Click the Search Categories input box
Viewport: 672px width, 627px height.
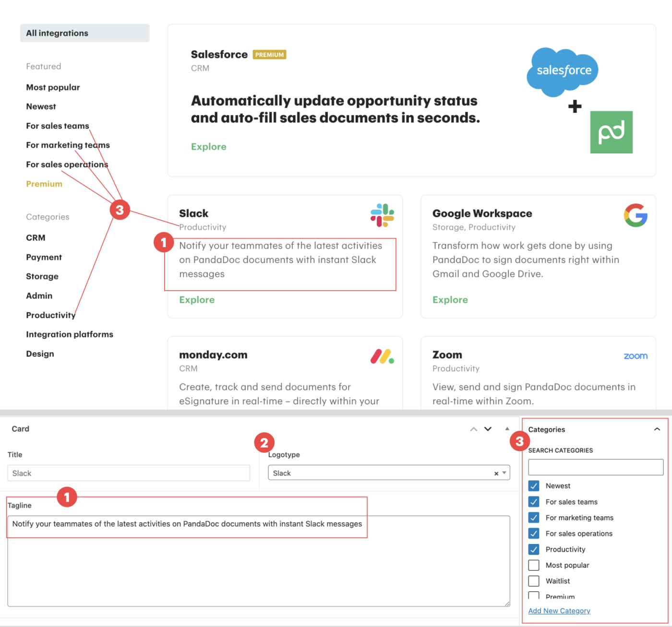[x=596, y=467]
